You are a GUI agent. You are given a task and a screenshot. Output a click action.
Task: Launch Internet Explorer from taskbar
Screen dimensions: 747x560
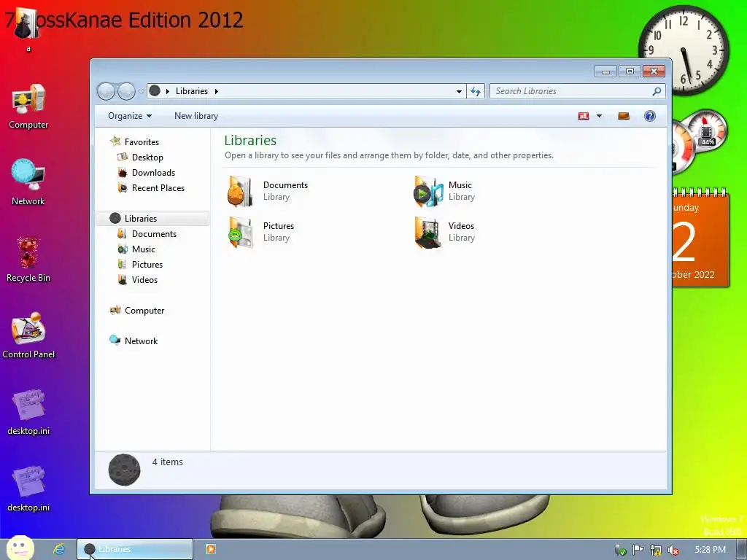coord(59,549)
